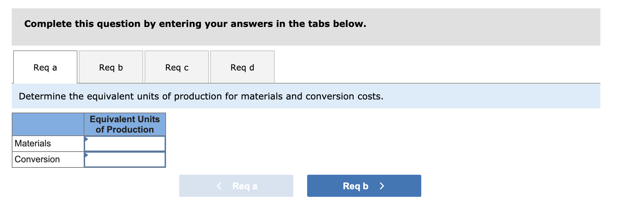Switch to the Req b tab
644x221 pixels.
[111, 67]
